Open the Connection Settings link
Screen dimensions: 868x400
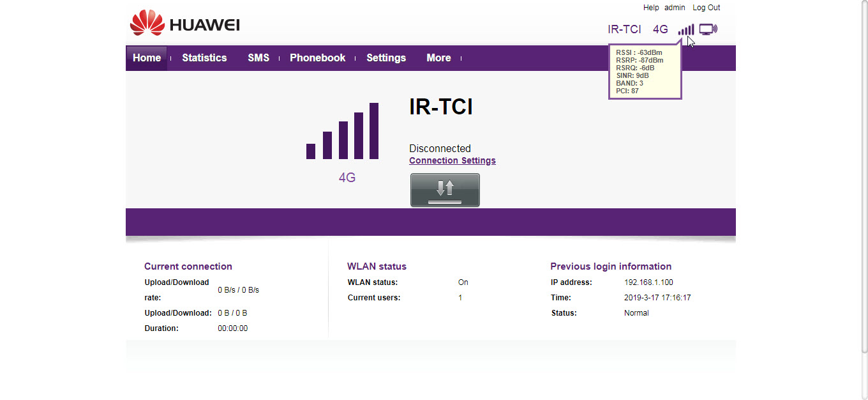coord(453,161)
